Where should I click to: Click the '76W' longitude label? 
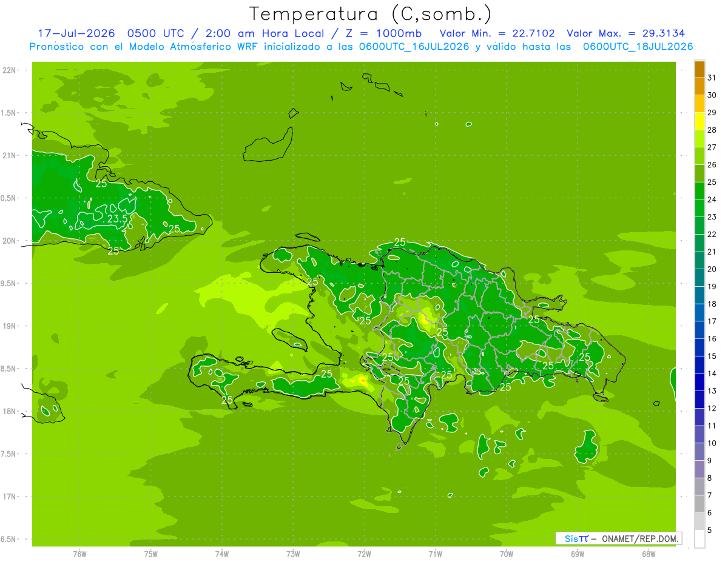pyautogui.click(x=79, y=554)
